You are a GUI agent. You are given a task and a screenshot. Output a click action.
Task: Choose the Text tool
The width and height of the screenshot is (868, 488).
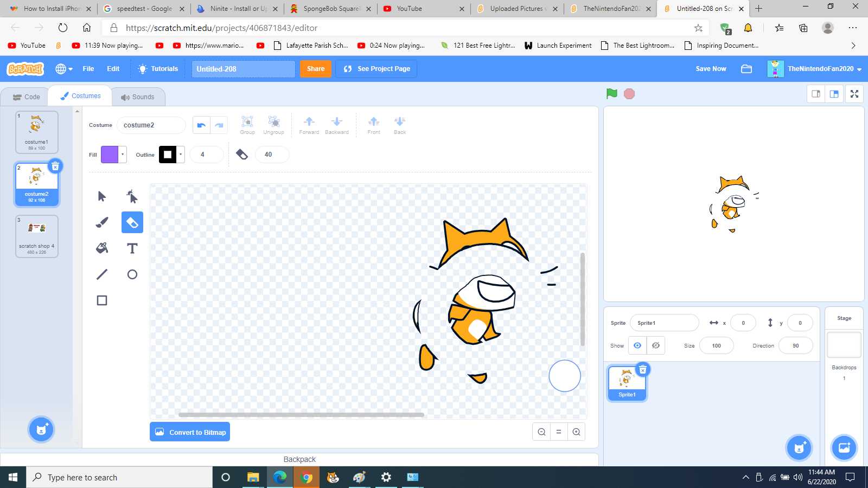click(132, 248)
